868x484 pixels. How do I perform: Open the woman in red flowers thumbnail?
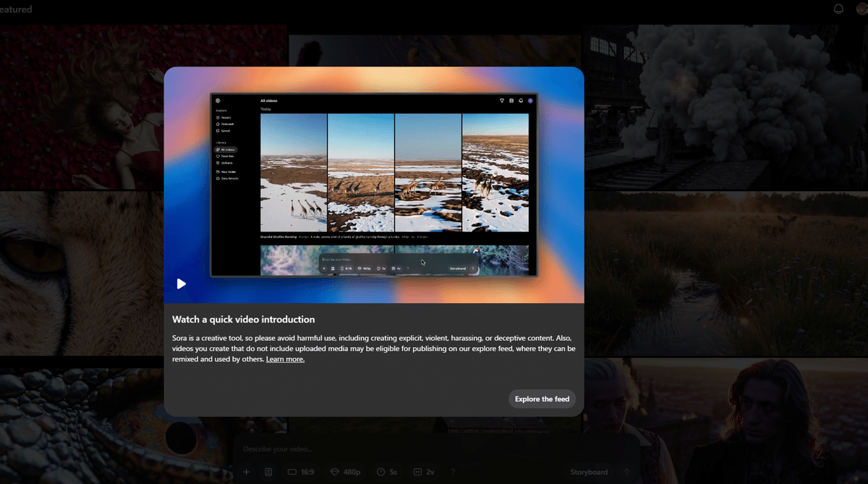[82, 107]
